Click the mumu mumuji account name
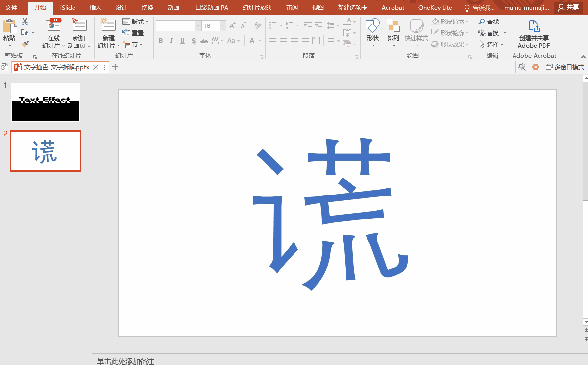Image resolution: width=588 pixels, height=365 pixels. pyautogui.click(x=527, y=7)
